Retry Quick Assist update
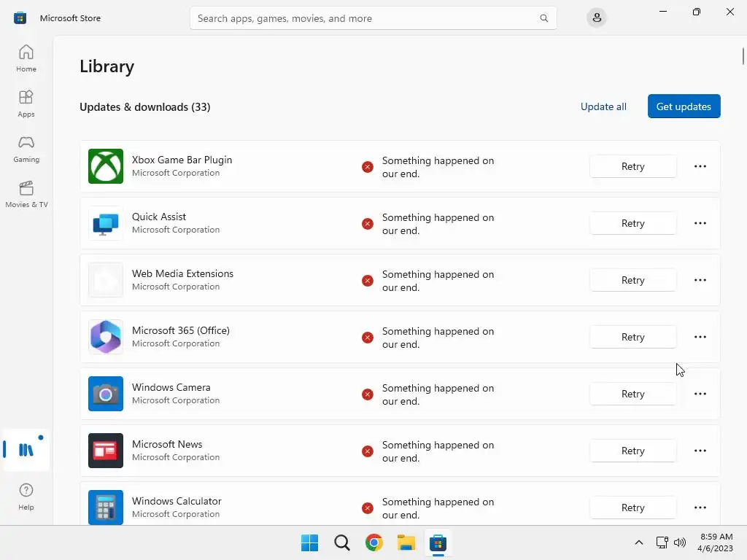Screen dimensions: 747x560 pyautogui.click(x=632, y=223)
